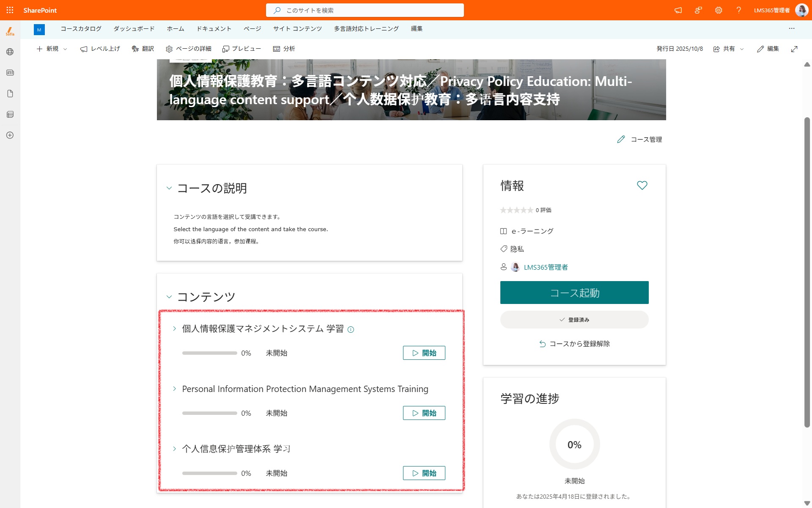Screen dimensions: 812x508
Task: Click ページの詳細 page details button
Action: (x=188, y=49)
